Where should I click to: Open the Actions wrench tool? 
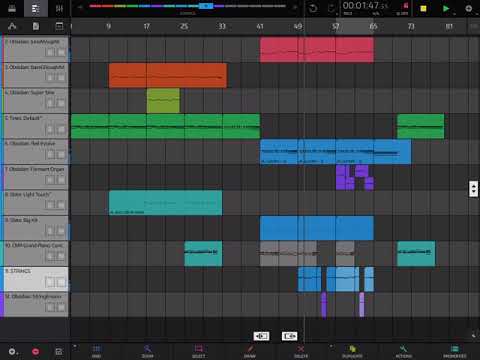point(403,351)
